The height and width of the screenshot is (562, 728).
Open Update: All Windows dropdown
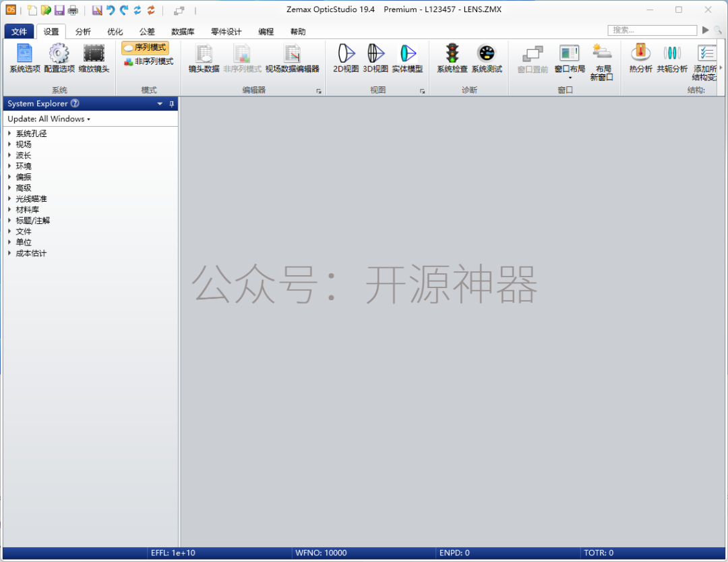click(49, 119)
